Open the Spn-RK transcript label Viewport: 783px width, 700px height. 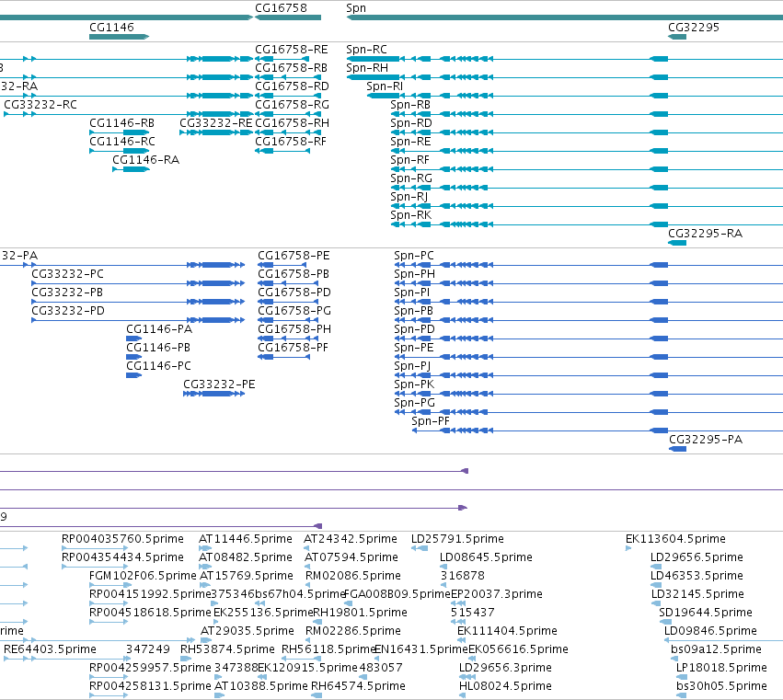411,215
